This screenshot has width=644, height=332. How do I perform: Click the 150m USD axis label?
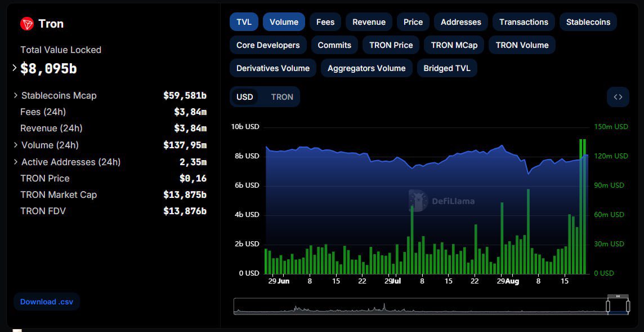611,127
